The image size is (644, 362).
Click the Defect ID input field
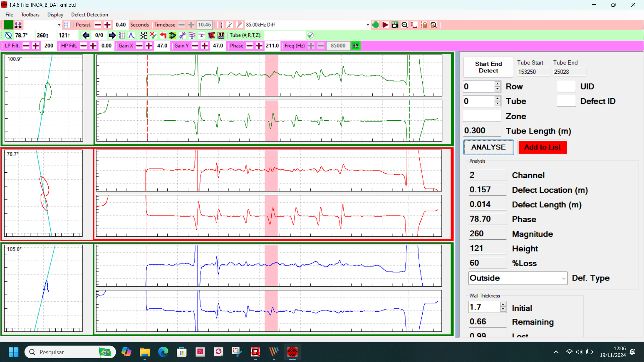click(566, 101)
